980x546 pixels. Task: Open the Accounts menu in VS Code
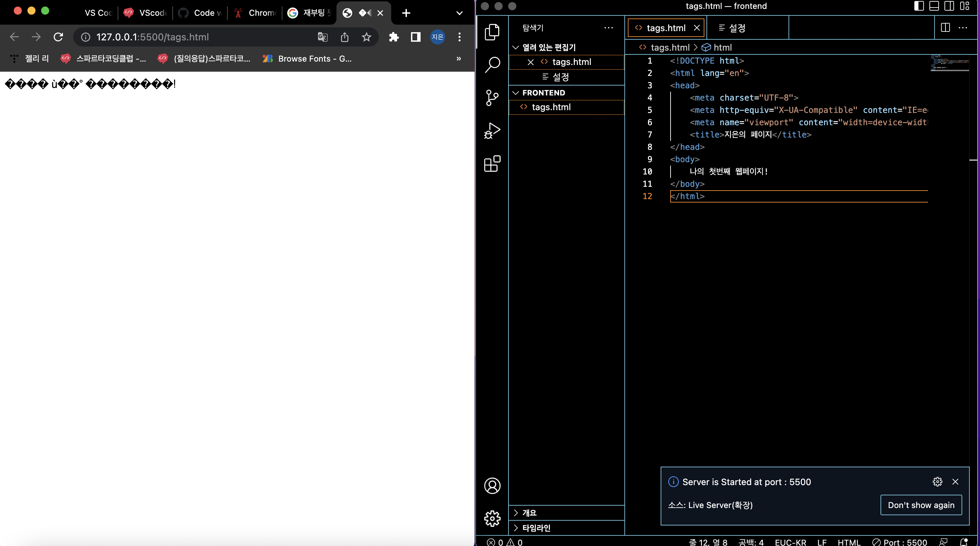[x=492, y=486]
